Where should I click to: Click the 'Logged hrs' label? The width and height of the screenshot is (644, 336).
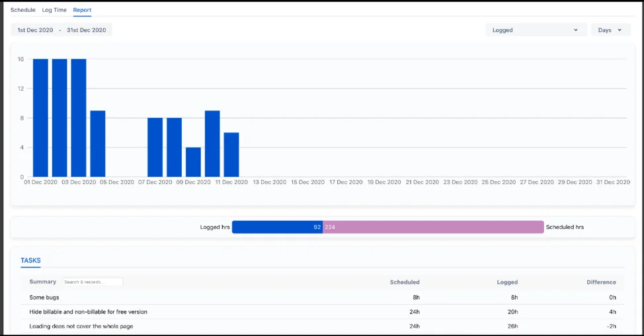[x=215, y=227]
